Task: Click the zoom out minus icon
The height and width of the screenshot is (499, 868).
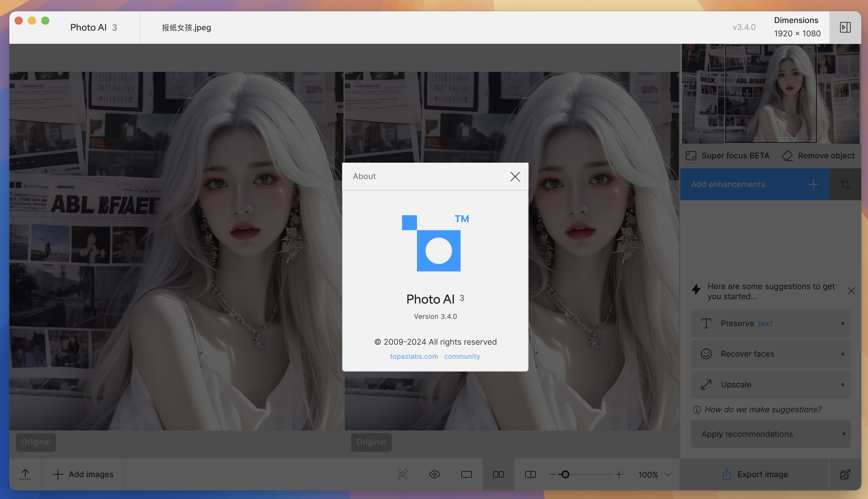Action: tap(552, 475)
